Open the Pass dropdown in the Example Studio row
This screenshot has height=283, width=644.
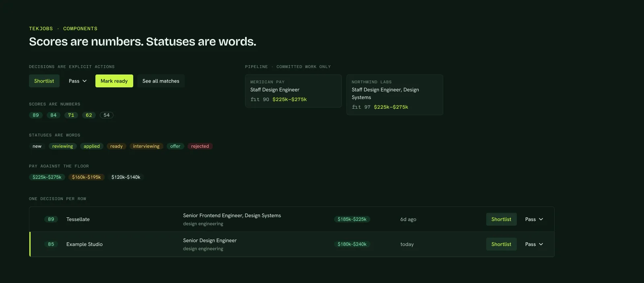point(534,244)
